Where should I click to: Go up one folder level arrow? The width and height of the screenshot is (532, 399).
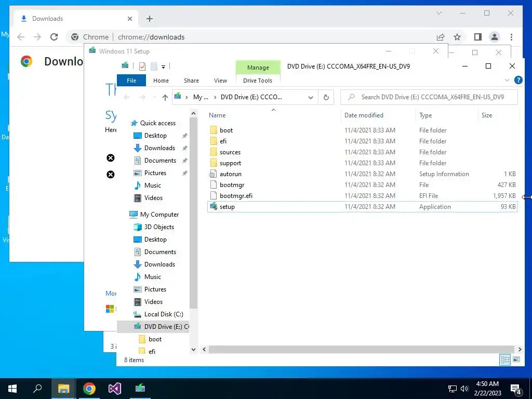pos(165,97)
